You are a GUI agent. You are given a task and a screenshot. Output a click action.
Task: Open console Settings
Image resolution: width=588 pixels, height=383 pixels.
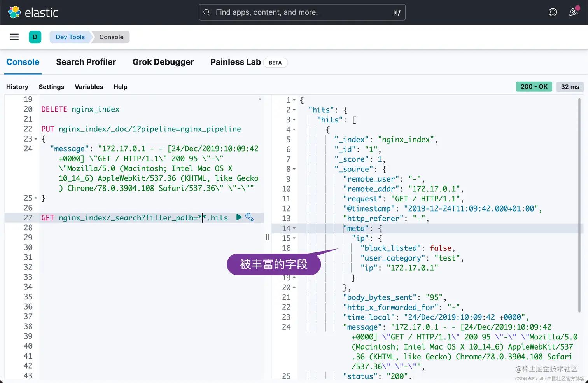[x=51, y=87]
